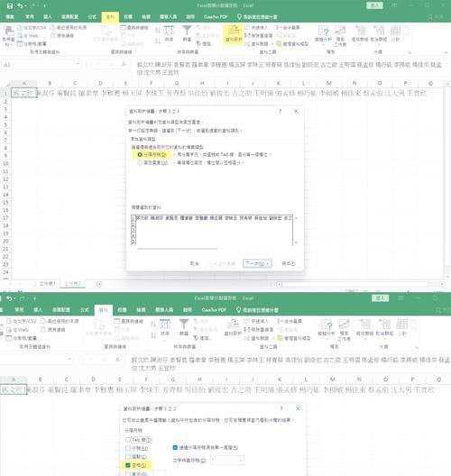Toggle the consecutive delimiters as one checkbox
451x476 pixels.
click(175, 447)
